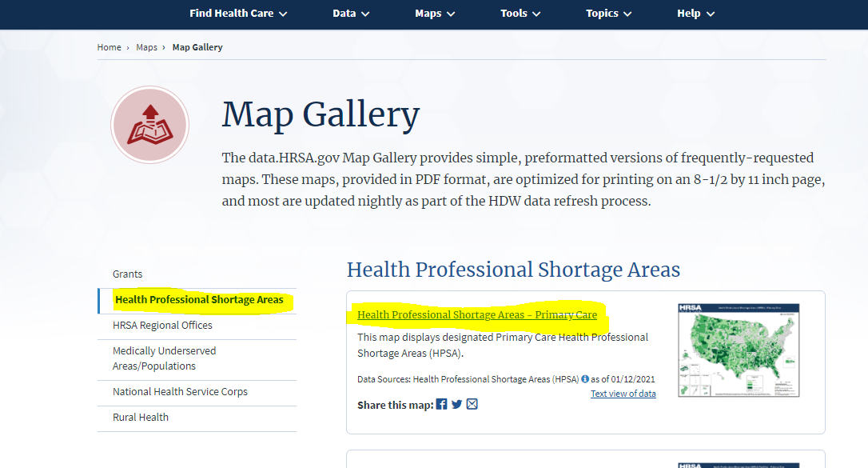
Task: Expand the Maps navigation dropdown
Action: [x=435, y=14]
